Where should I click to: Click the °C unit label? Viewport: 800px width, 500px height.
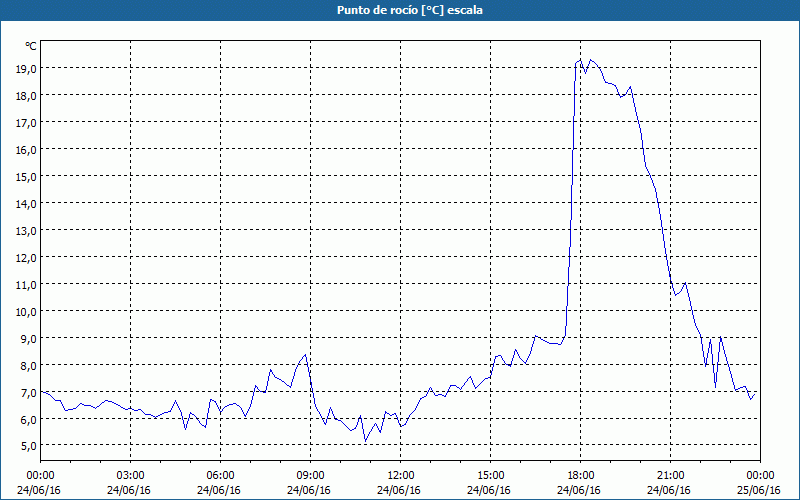(x=31, y=46)
